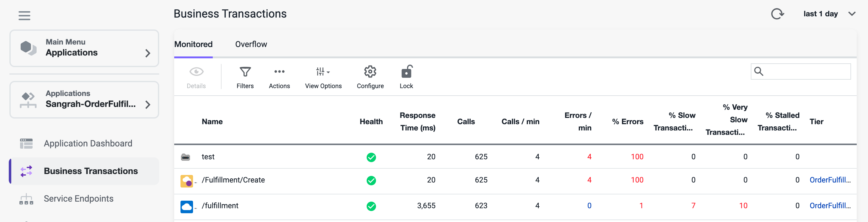Expand the Main Menu Applications chevron
Viewport: 868px width, 222px height.
click(x=148, y=53)
